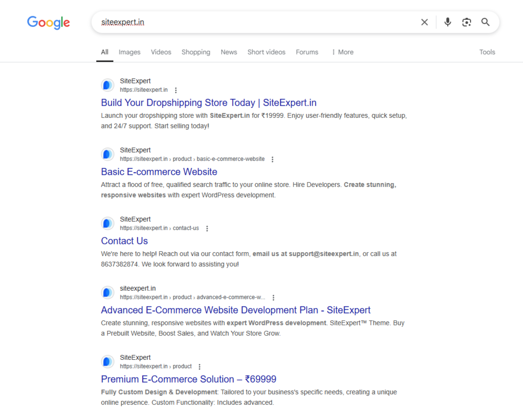Open Google Lens image search icon

tap(466, 22)
